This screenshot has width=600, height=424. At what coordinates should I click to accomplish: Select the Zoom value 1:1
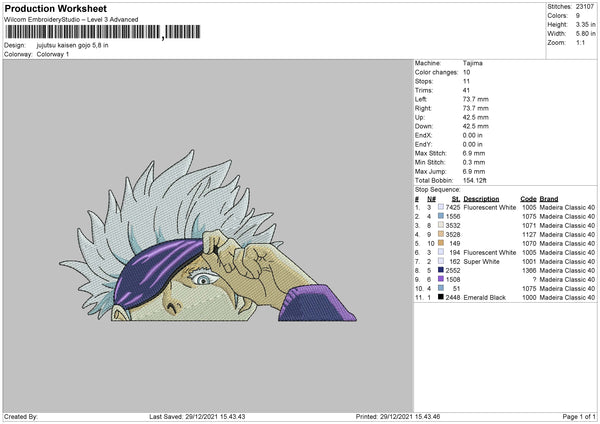click(x=580, y=43)
